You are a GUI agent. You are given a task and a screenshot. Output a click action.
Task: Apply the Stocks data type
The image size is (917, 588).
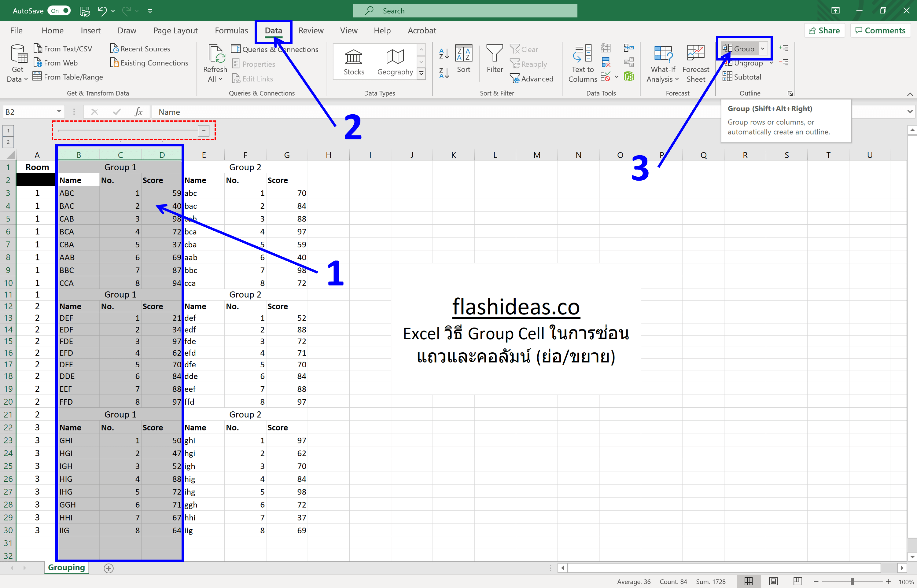click(354, 61)
